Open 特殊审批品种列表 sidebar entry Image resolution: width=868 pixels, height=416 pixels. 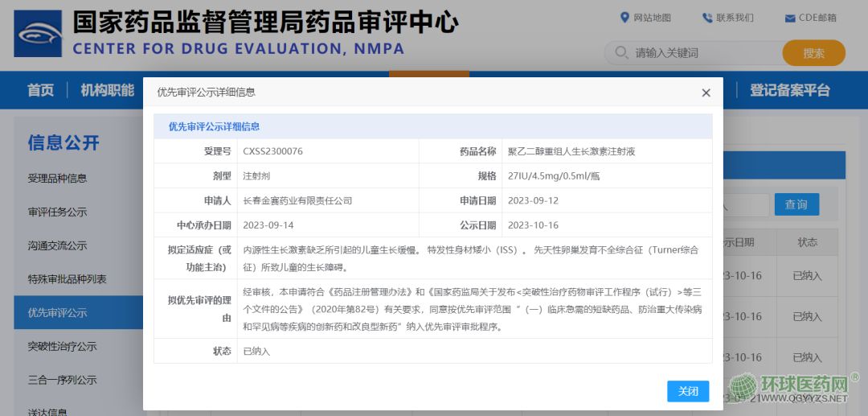pos(67,279)
